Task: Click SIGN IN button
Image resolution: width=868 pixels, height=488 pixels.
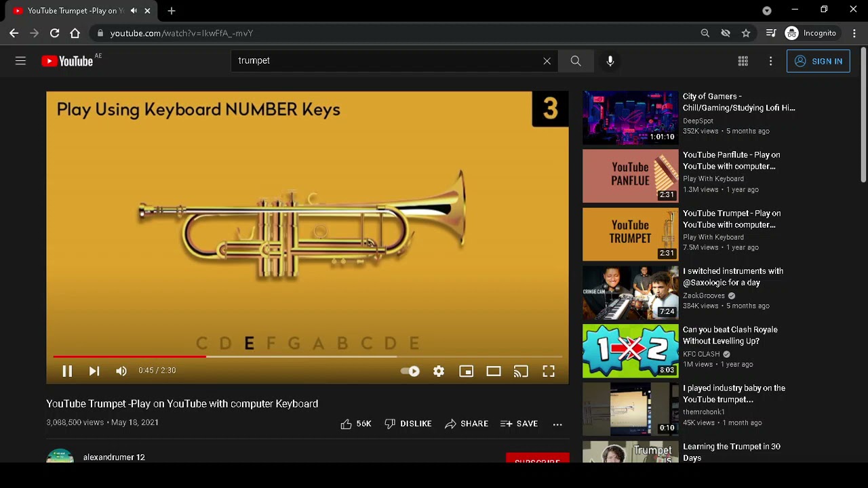Action: (x=818, y=61)
